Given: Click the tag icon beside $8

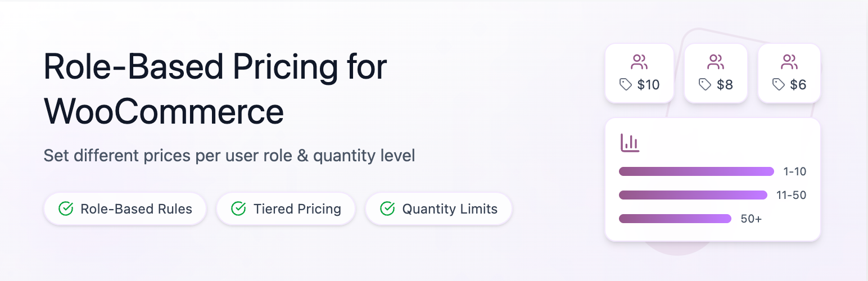Looking at the screenshot, I should click(704, 85).
